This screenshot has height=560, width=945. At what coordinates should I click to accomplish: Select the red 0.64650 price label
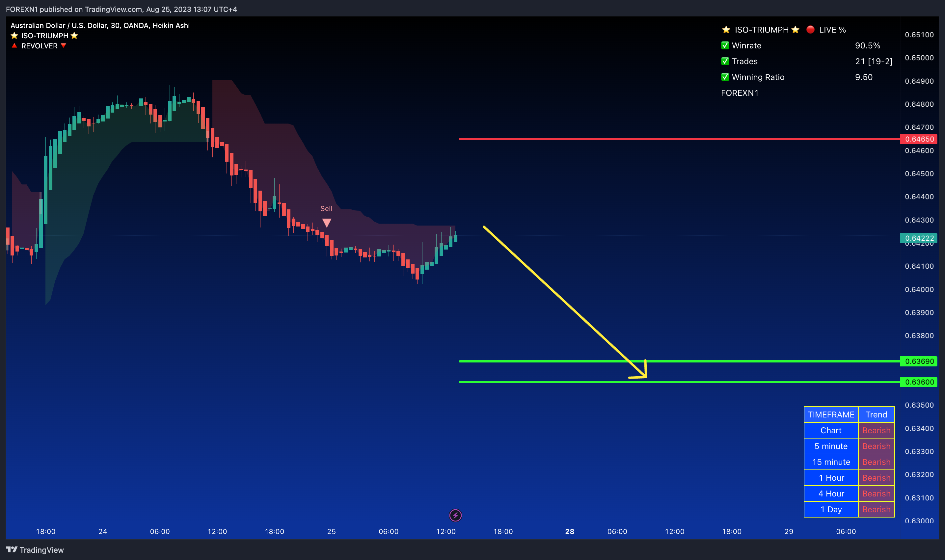(919, 139)
